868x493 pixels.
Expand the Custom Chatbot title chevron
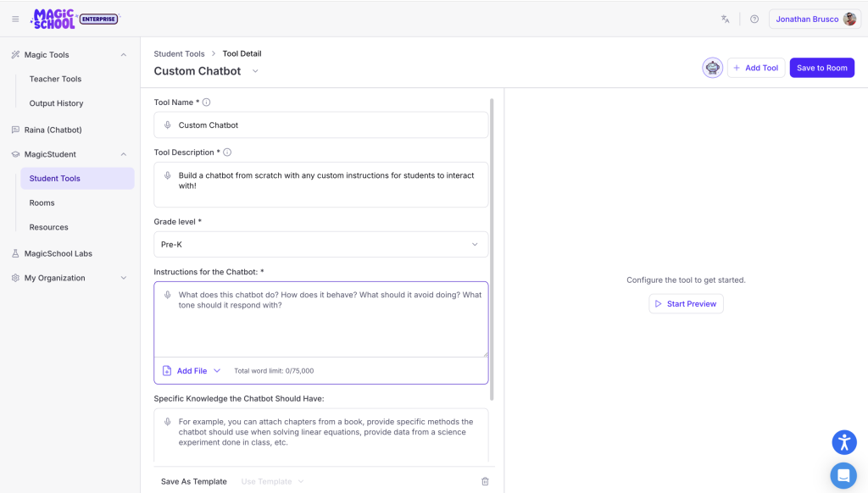255,71
